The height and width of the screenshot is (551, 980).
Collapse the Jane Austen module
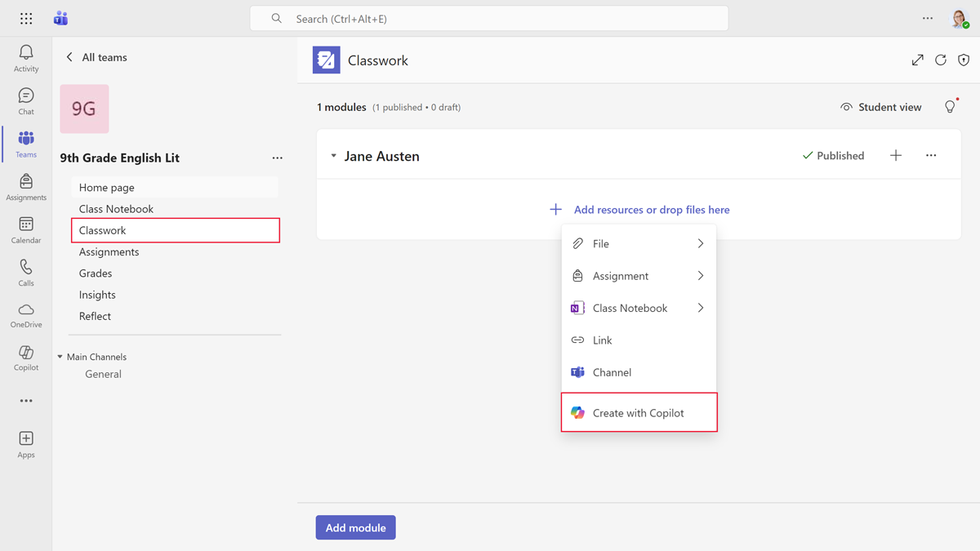coord(333,156)
